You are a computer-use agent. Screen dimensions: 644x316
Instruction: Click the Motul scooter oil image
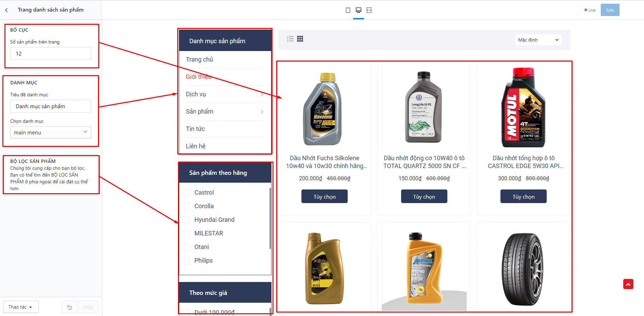524,107
